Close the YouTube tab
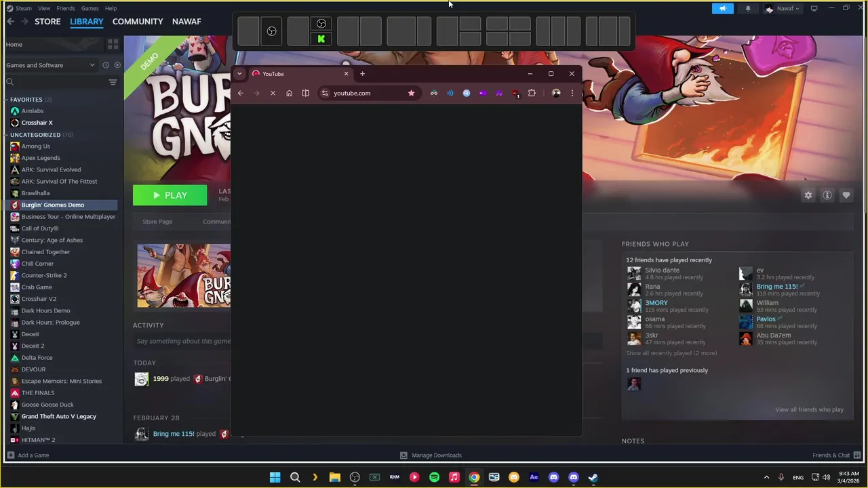The image size is (868, 488). tap(346, 74)
